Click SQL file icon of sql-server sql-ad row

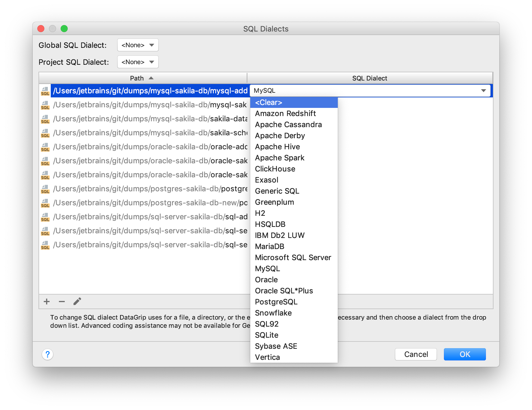point(45,217)
